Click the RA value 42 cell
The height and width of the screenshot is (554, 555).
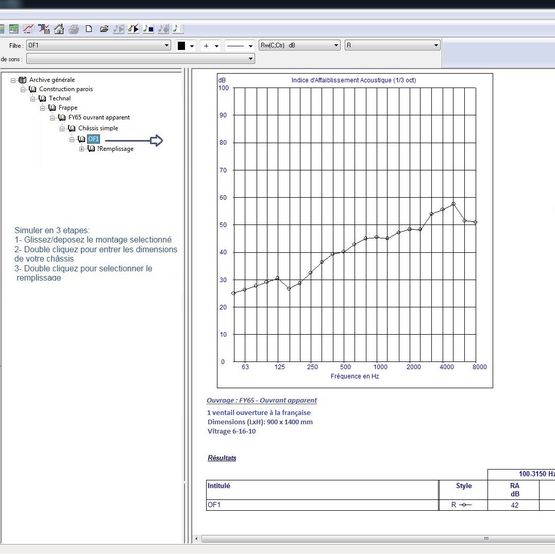pos(514,505)
